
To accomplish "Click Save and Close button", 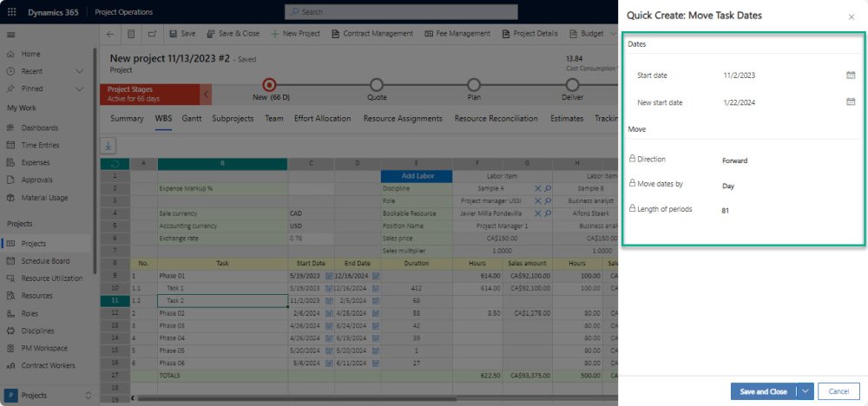I will [763, 391].
